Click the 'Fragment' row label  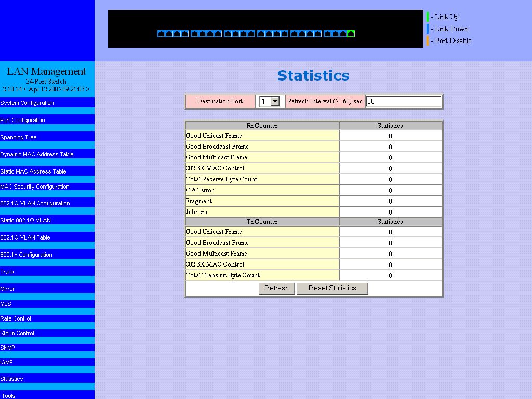[199, 201]
